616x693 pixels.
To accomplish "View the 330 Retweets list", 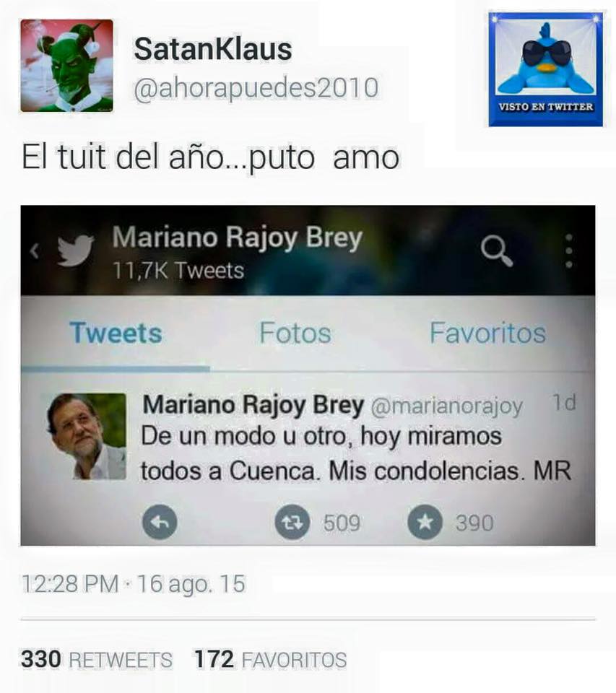I will (97, 659).
